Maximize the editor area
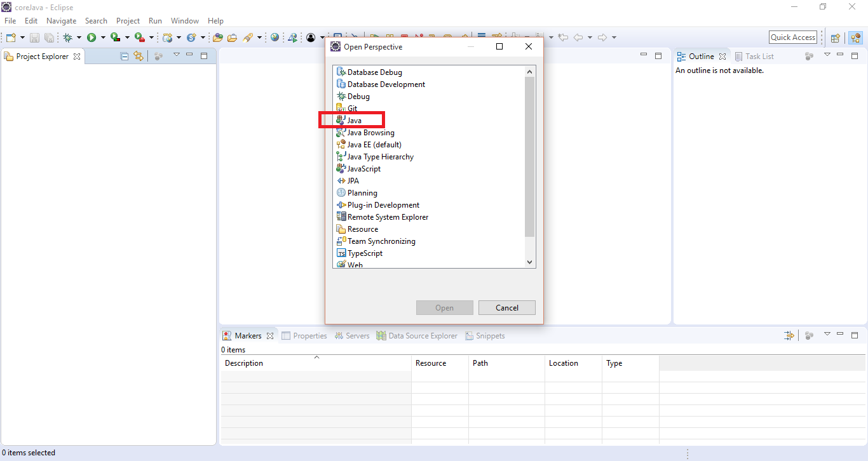Viewport: 868px width, 461px height. [x=658, y=56]
